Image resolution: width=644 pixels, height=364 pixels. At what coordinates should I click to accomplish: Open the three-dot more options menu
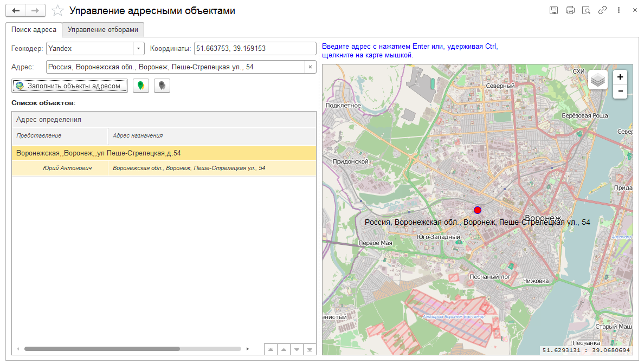click(x=619, y=10)
